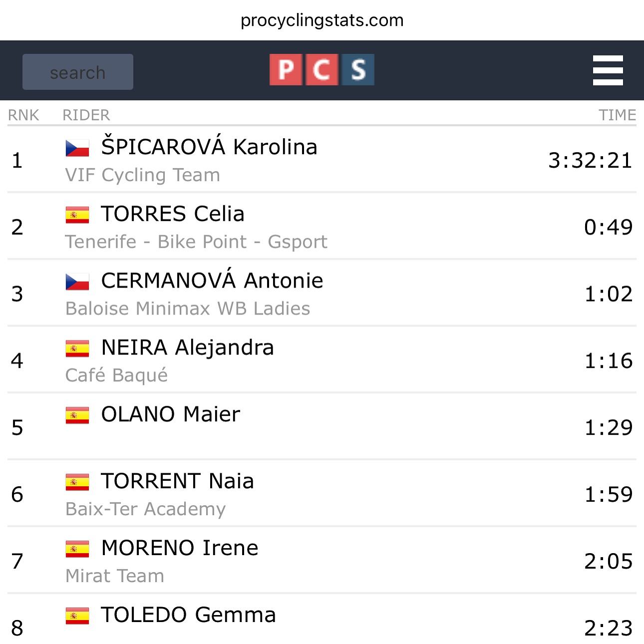Click Spanish flag beside Torrent Naia

pyautogui.click(x=77, y=482)
